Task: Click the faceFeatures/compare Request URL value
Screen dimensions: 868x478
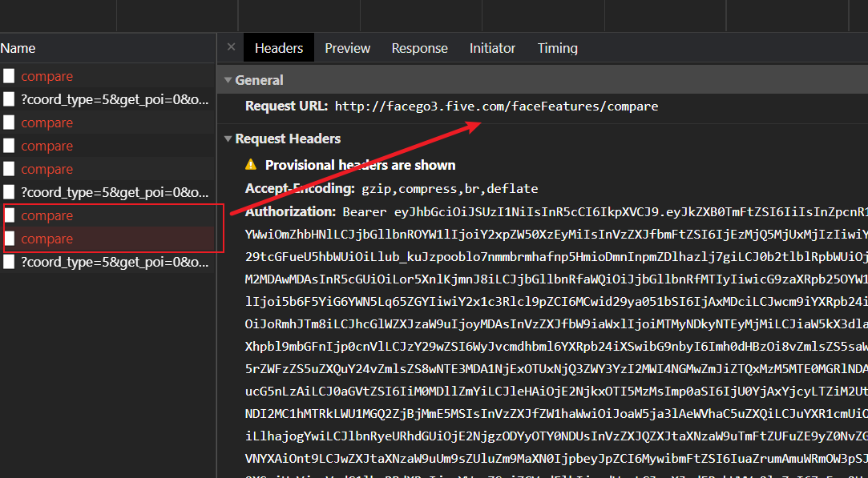Action: (x=496, y=106)
